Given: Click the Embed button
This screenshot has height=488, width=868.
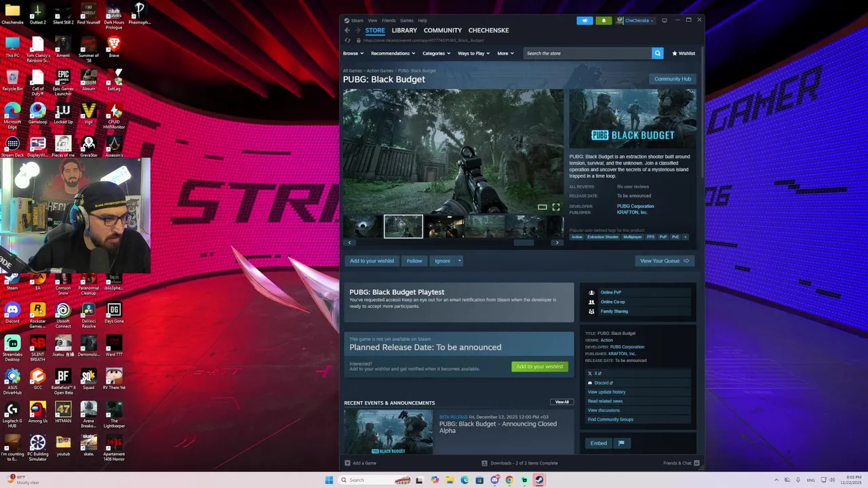Looking at the screenshot, I should pyautogui.click(x=599, y=443).
